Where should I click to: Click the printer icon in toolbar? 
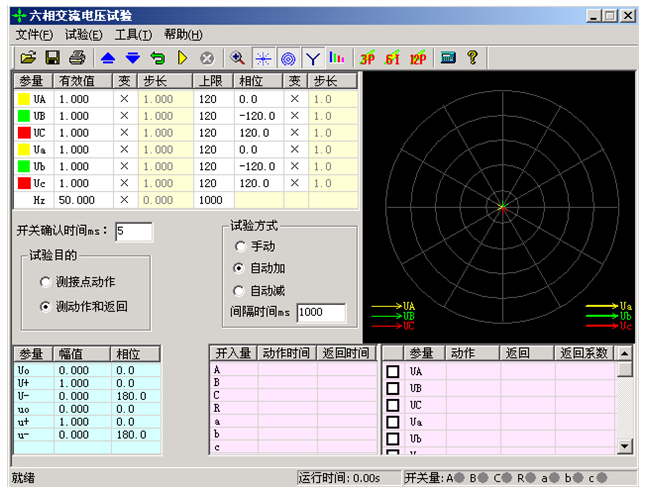77,58
